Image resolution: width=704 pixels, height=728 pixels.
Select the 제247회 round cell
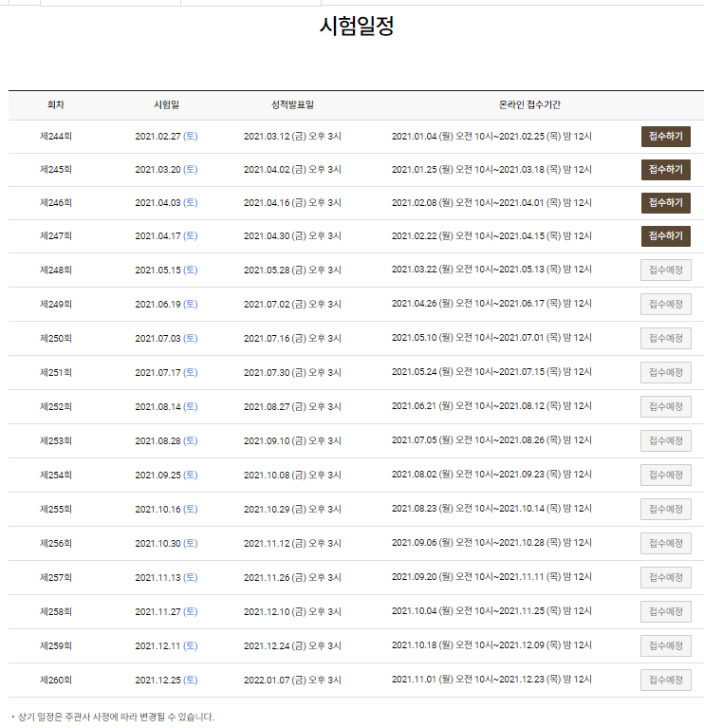click(x=56, y=235)
